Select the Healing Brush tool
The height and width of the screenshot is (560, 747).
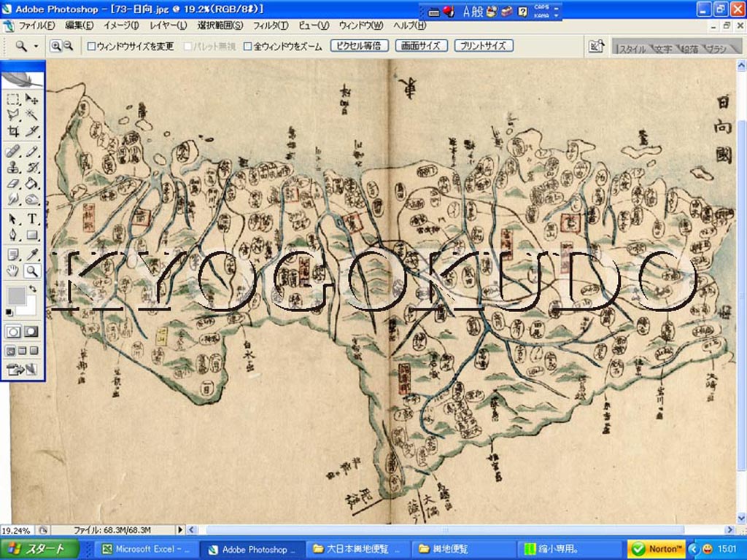coord(13,152)
